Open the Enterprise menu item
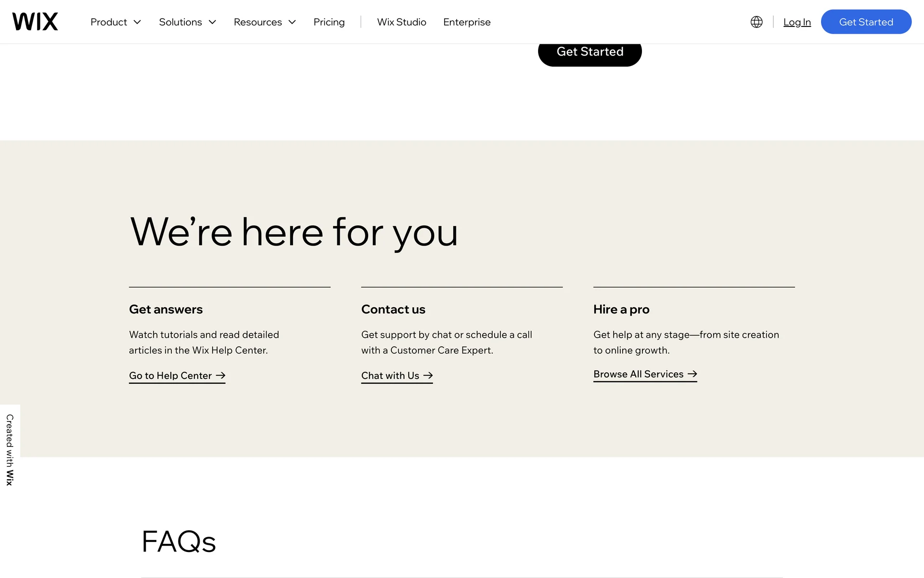Screen dimensions: 924x578 point(466,22)
